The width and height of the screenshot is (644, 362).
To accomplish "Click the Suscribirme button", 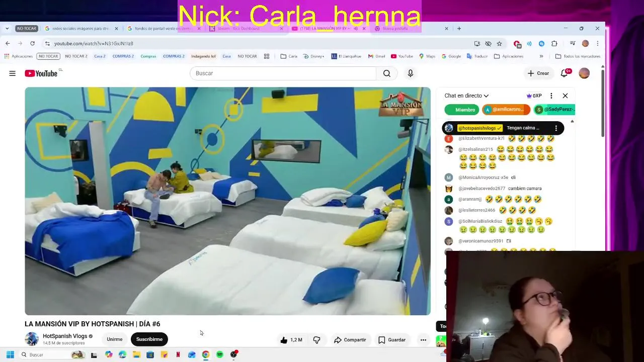I will tap(149, 339).
